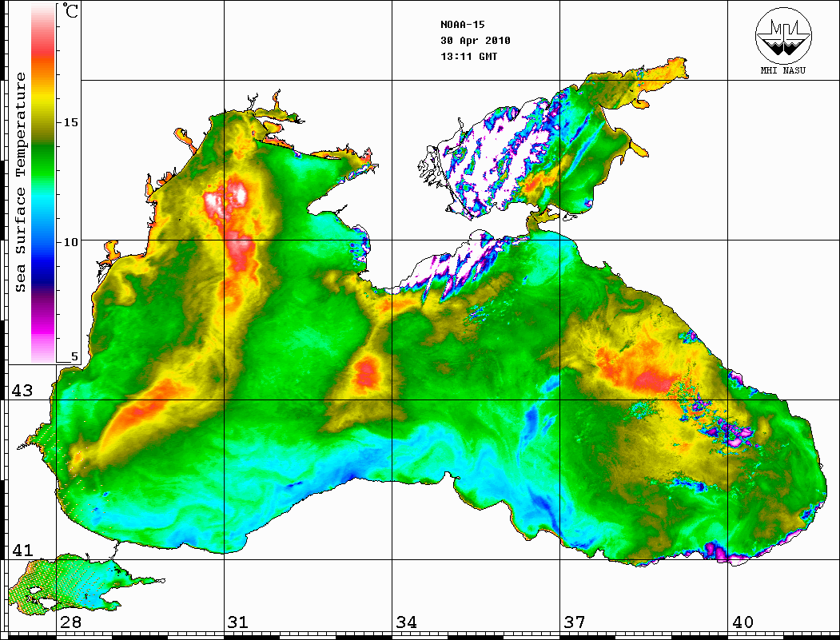840x640 pixels.
Task: Click the '15' tick on temperature scale
Action: 70,122
